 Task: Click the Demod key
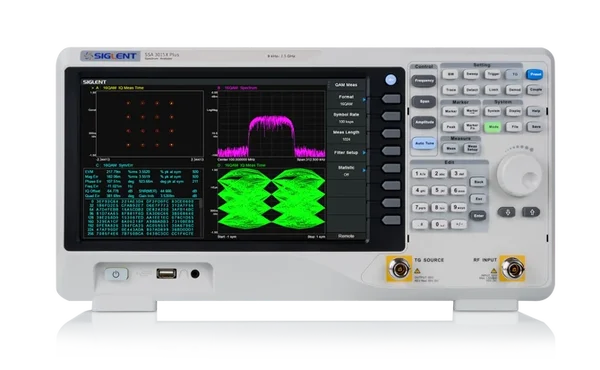(x=514, y=90)
